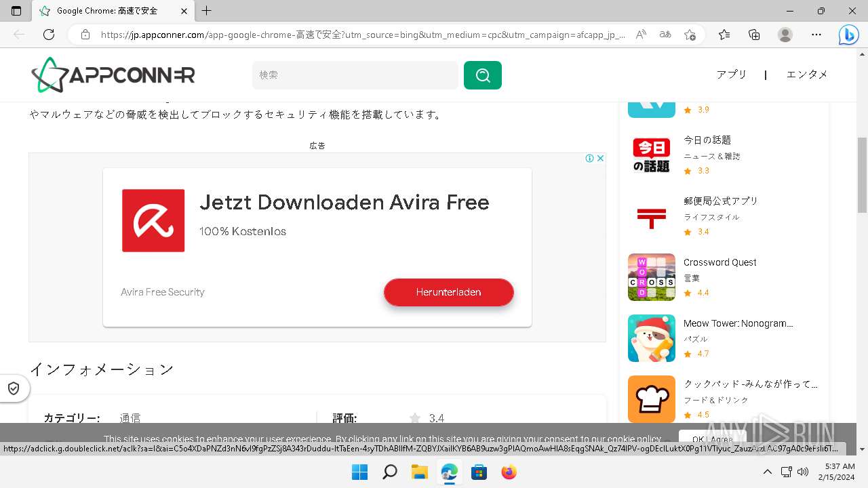This screenshot has width=868, height=488.
Task: Click the 検索 search input field
Action: tap(355, 75)
